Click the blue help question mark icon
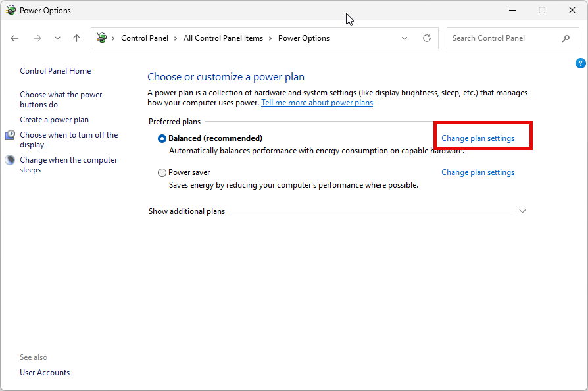Viewport: 588px width, 391px height. tap(580, 63)
